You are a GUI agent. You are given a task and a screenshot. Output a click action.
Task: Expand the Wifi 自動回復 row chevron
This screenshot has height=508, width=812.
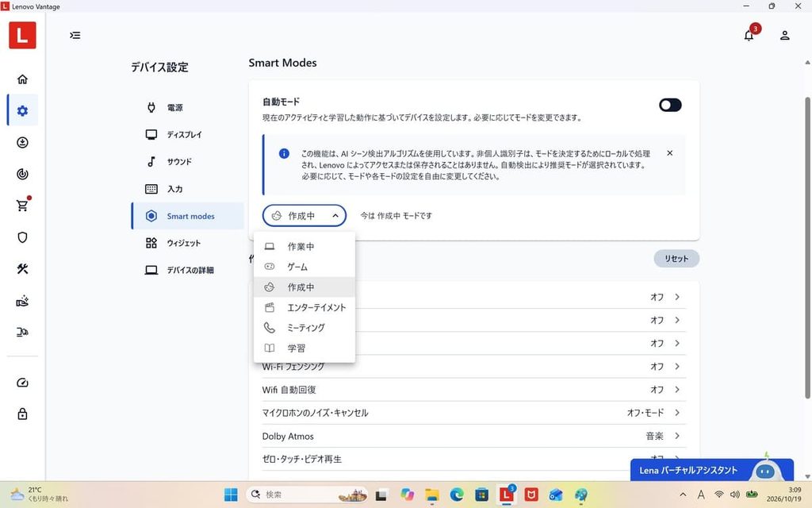click(677, 389)
